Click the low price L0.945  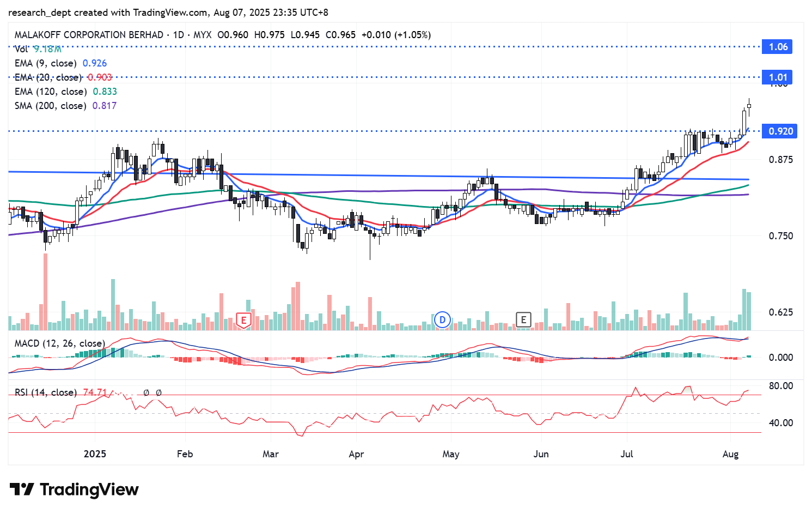306,35
